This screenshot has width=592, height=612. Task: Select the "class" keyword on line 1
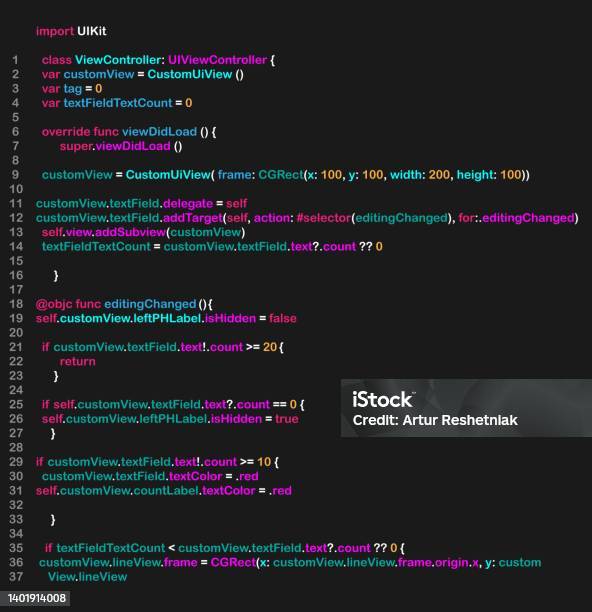coord(57,60)
